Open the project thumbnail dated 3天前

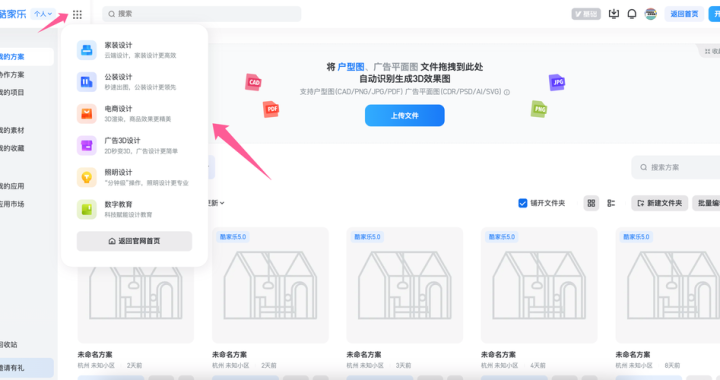pos(405,285)
